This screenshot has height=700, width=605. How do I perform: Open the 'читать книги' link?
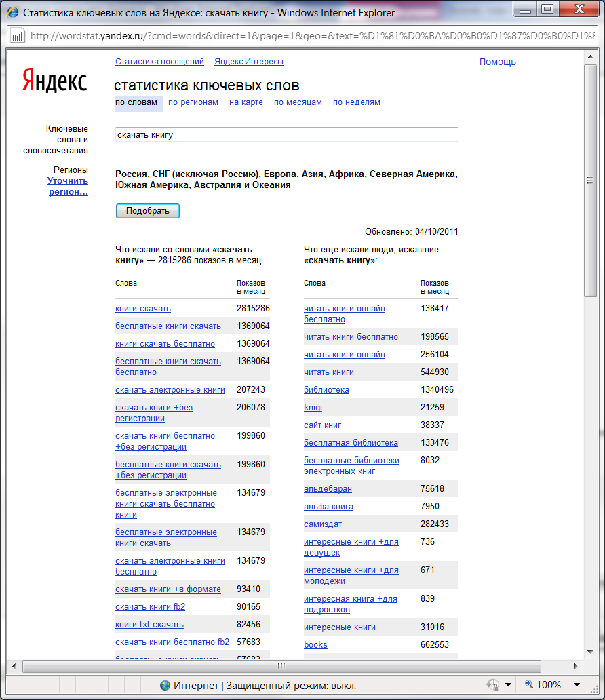pos(329,372)
